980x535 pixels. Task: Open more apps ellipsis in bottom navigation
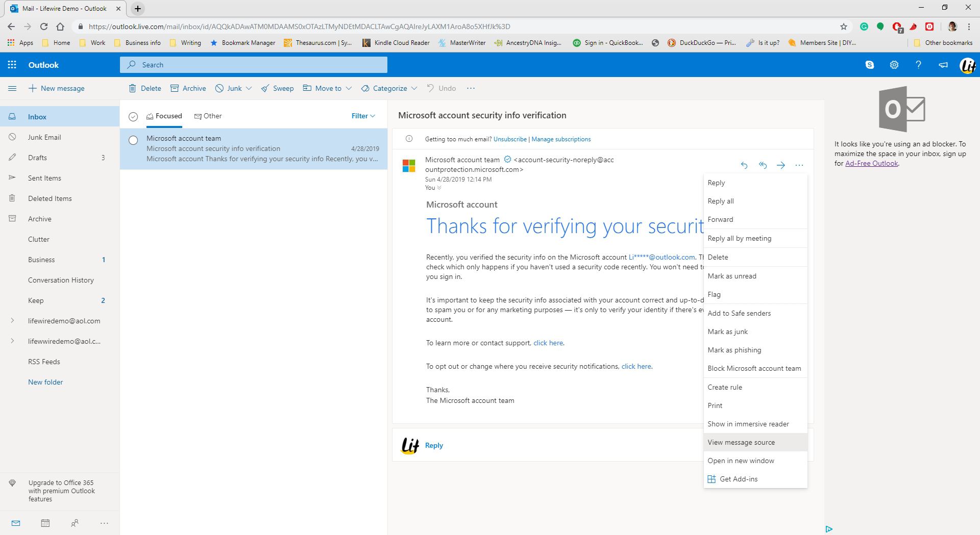104,523
